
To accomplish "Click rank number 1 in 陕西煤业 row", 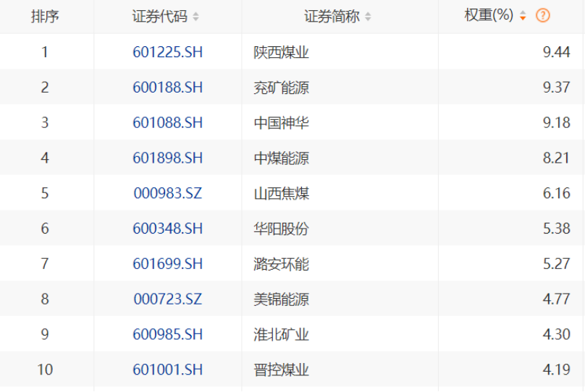I will coord(45,52).
